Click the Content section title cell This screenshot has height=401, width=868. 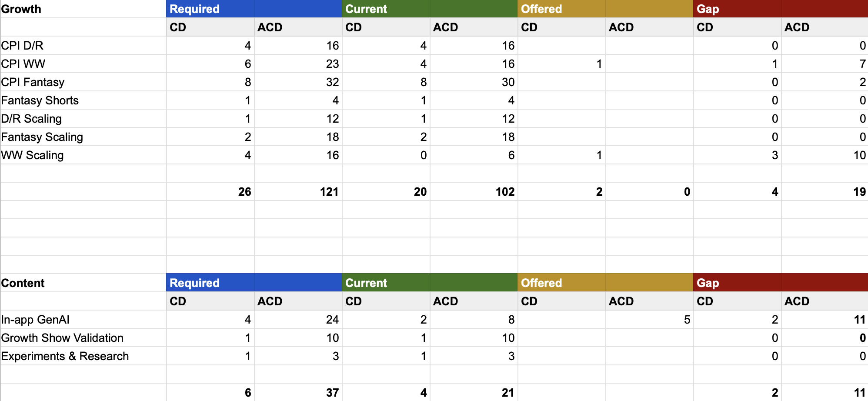click(x=83, y=283)
